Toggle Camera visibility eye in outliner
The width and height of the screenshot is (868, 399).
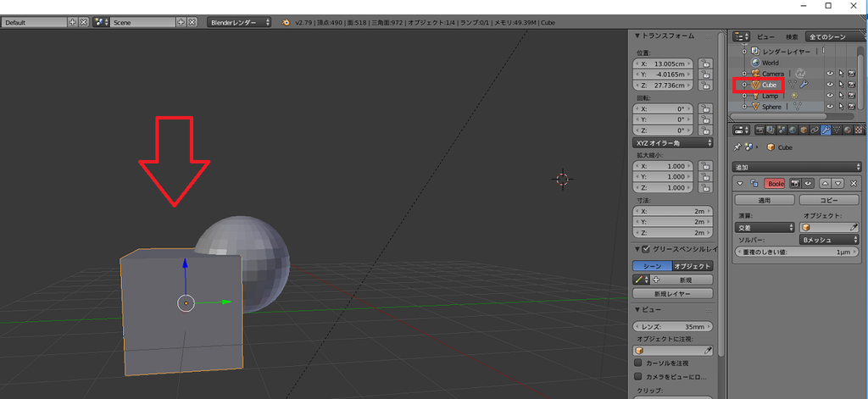[830, 74]
